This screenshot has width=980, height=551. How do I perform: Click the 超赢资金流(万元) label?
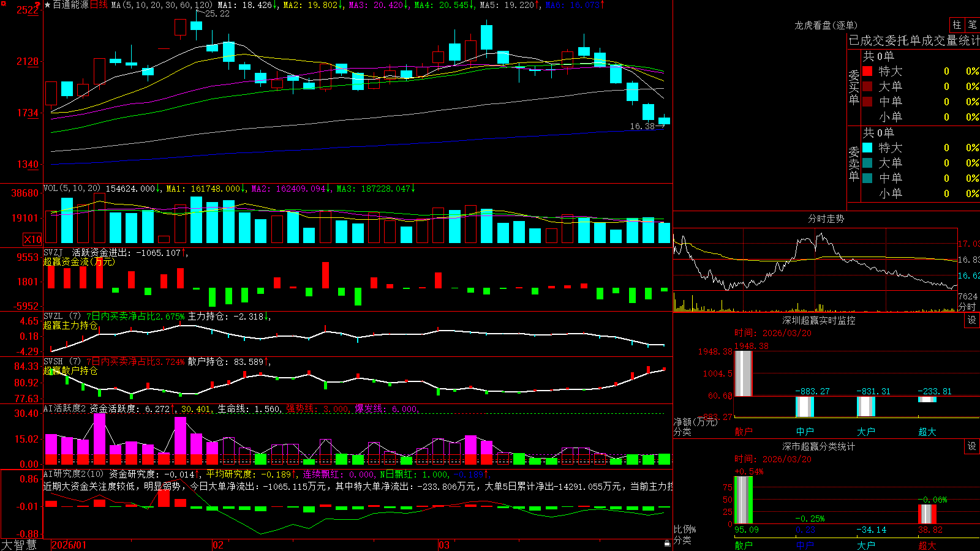tap(79, 261)
